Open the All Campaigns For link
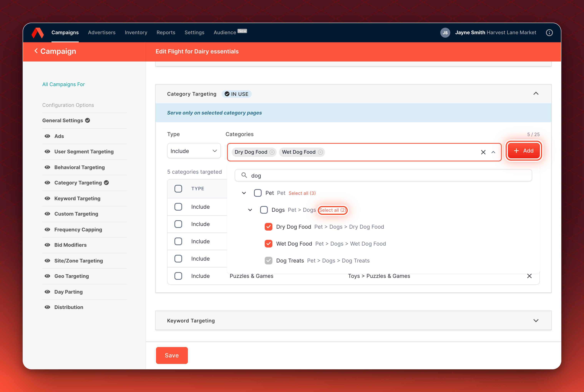The height and width of the screenshot is (392, 584). pos(63,84)
